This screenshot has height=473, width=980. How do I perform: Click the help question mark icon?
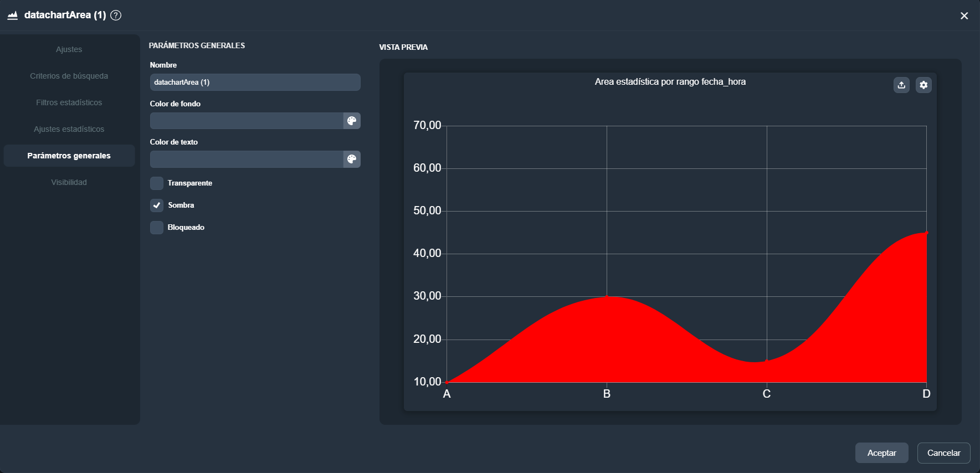116,16
